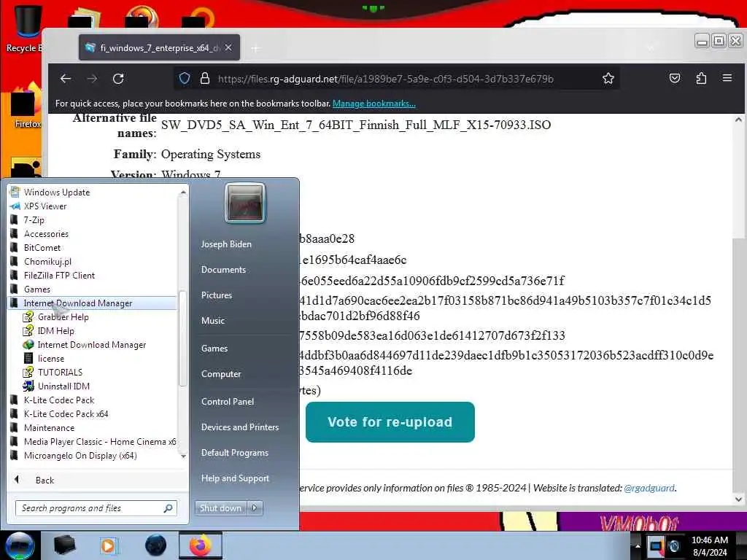
Task: Open Documents from Start menu
Action: (223, 270)
